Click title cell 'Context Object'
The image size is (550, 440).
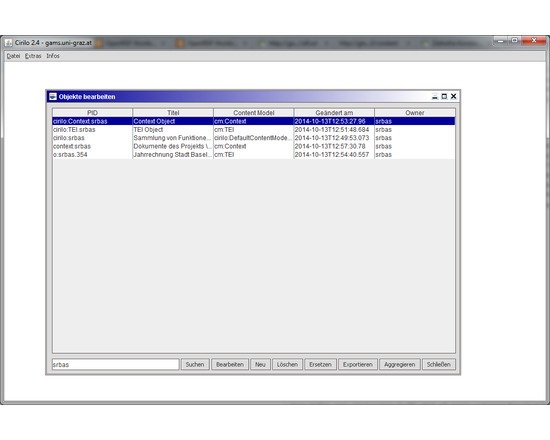pyautogui.click(x=173, y=121)
